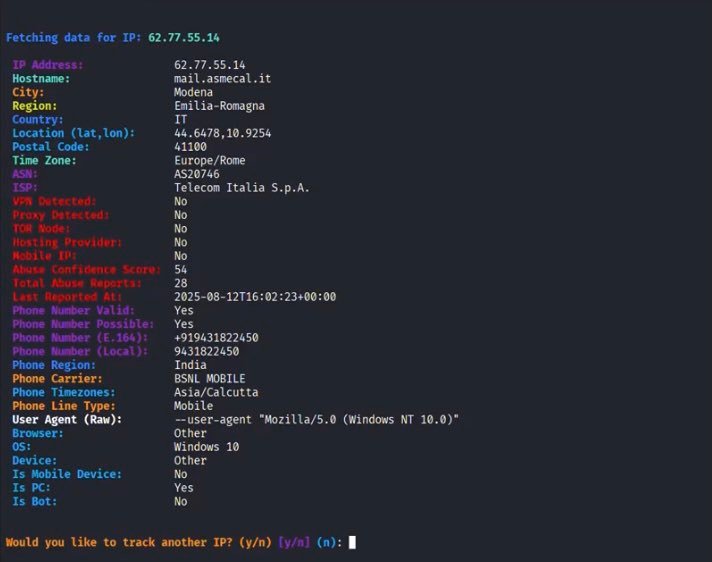The image size is (712, 562).
Task: Click the Europe/Rome time zone value
Action: [209, 160]
